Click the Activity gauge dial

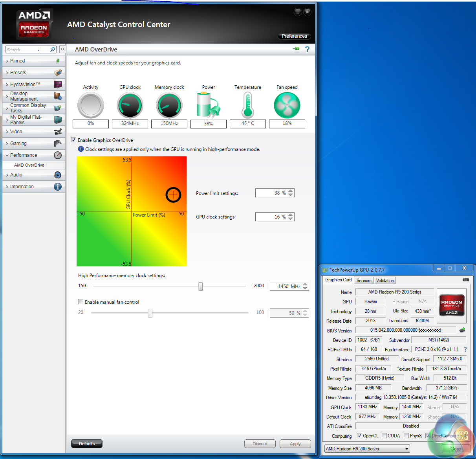point(91,105)
